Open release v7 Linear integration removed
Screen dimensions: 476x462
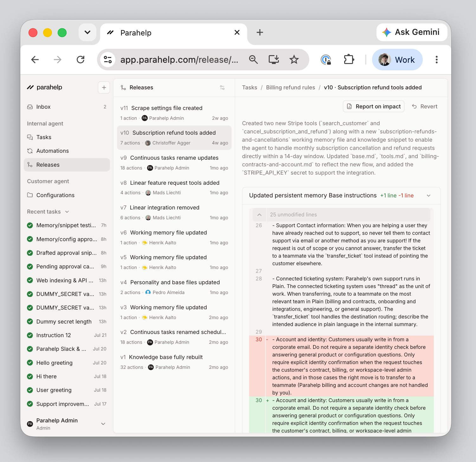click(174, 212)
